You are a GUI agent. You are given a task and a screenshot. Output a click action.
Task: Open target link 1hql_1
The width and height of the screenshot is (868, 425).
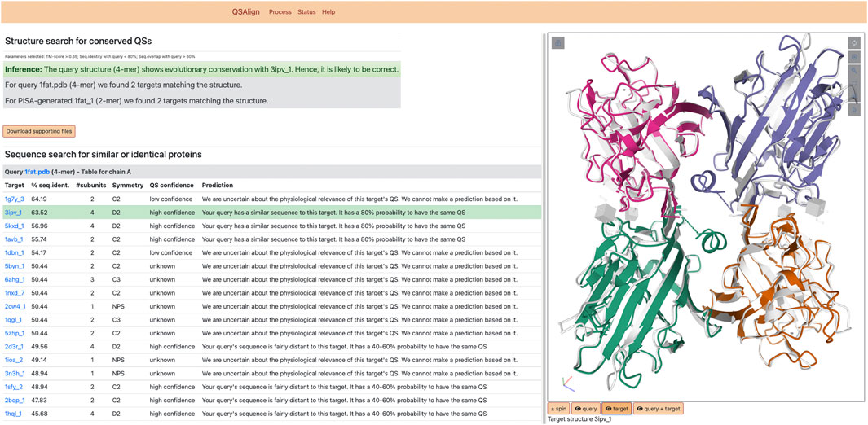coord(14,414)
